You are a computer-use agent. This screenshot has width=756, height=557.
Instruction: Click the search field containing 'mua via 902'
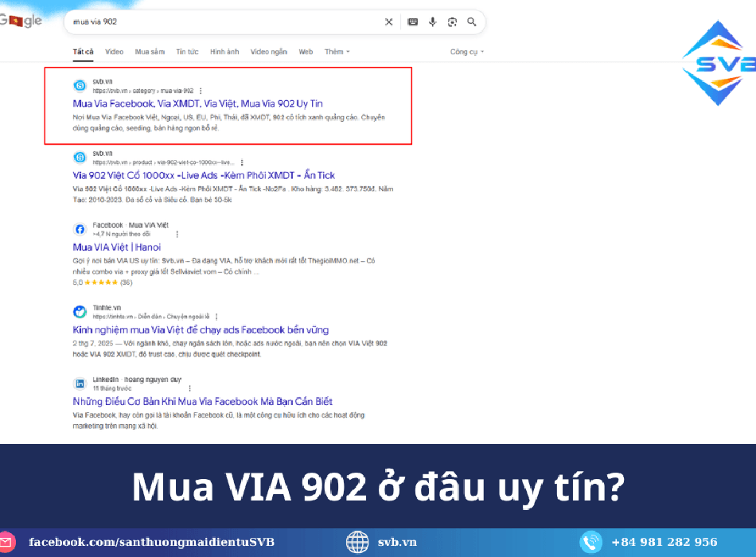pos(223,22)
